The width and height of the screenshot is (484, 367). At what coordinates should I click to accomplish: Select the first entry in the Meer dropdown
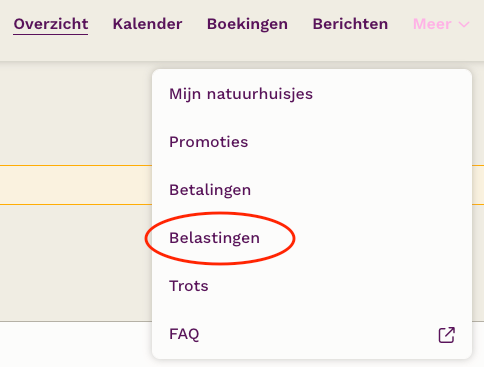312,94
